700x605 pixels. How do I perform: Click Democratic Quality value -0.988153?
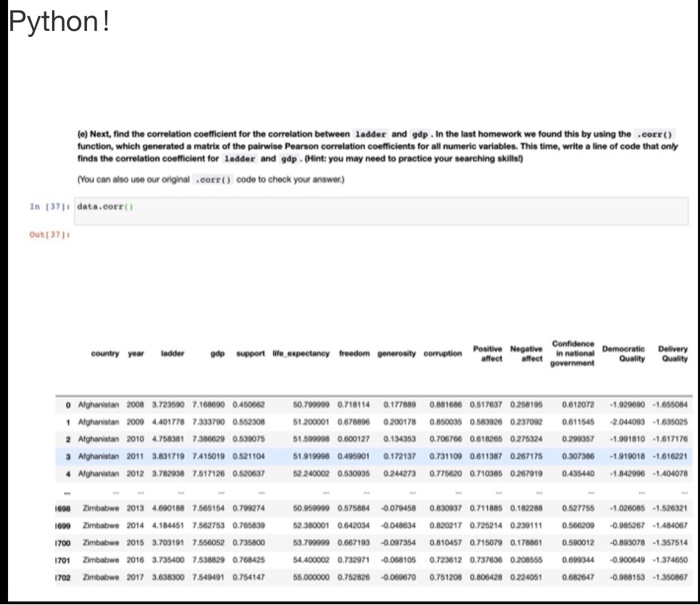[627, 577]
